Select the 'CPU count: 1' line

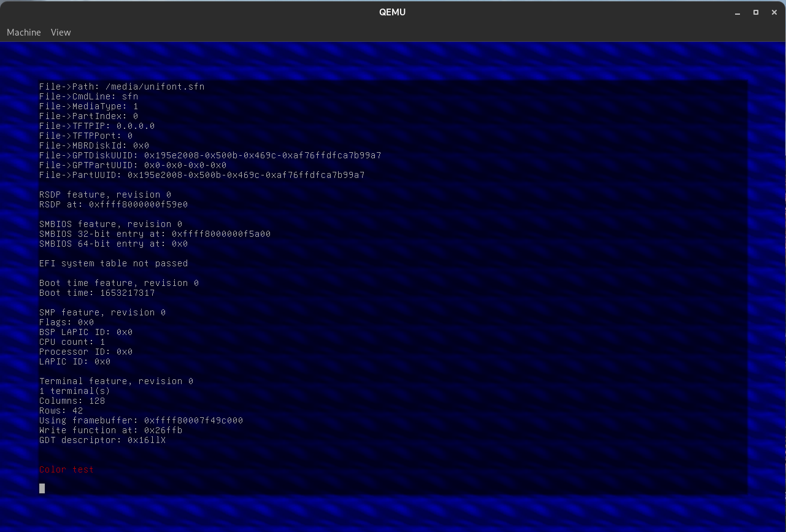click(72, 342)
